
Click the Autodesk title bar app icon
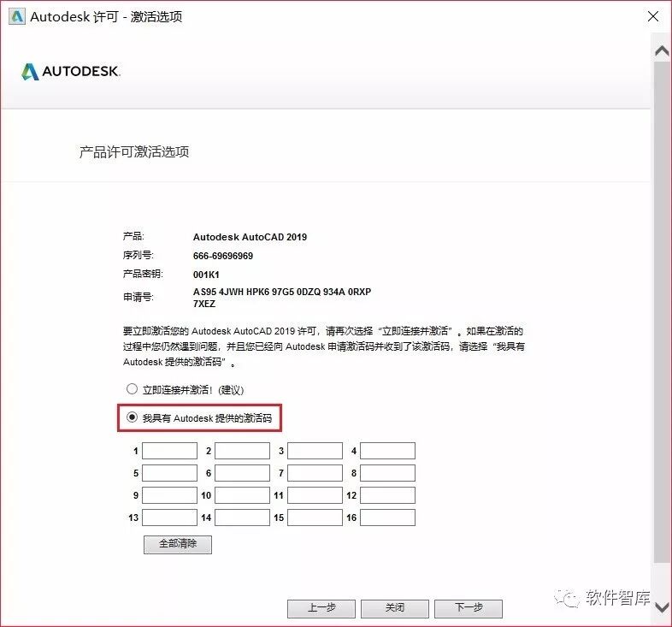click(x=17, y=17)
